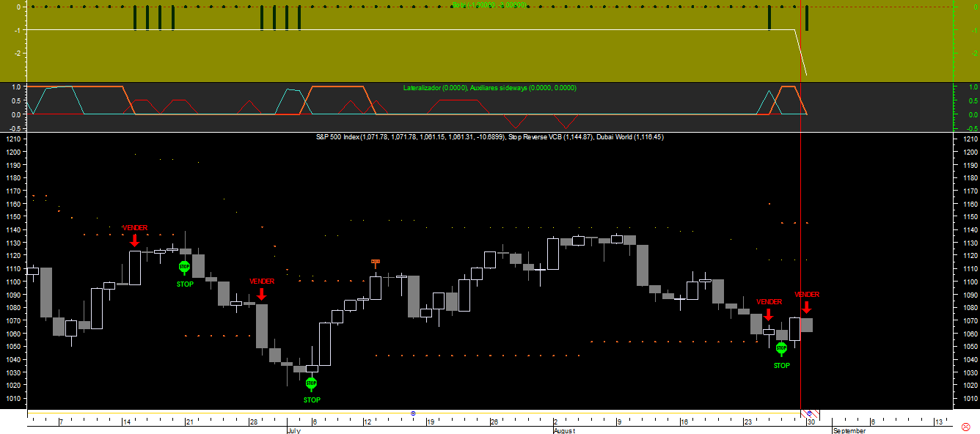Click the red sad-face icon at the bottom right
Image resolution: width=980 pixels, height=434 pixels.
965,427
